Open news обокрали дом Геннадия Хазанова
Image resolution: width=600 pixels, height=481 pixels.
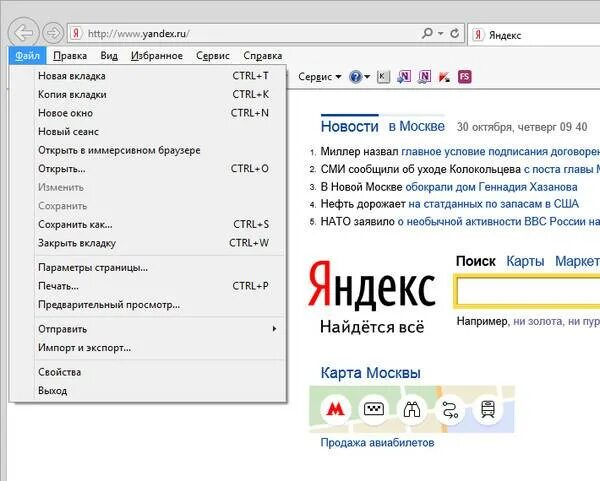click(x=491, y=187)
